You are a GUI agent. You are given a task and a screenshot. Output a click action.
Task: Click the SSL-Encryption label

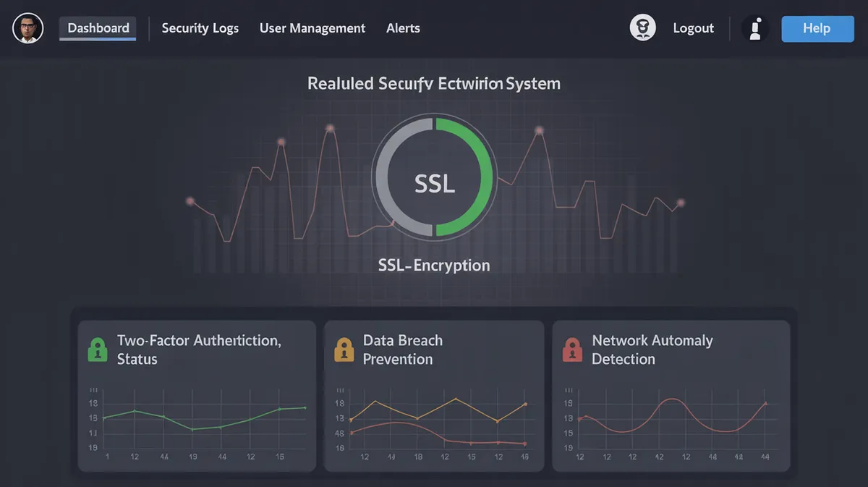[434, 265]
